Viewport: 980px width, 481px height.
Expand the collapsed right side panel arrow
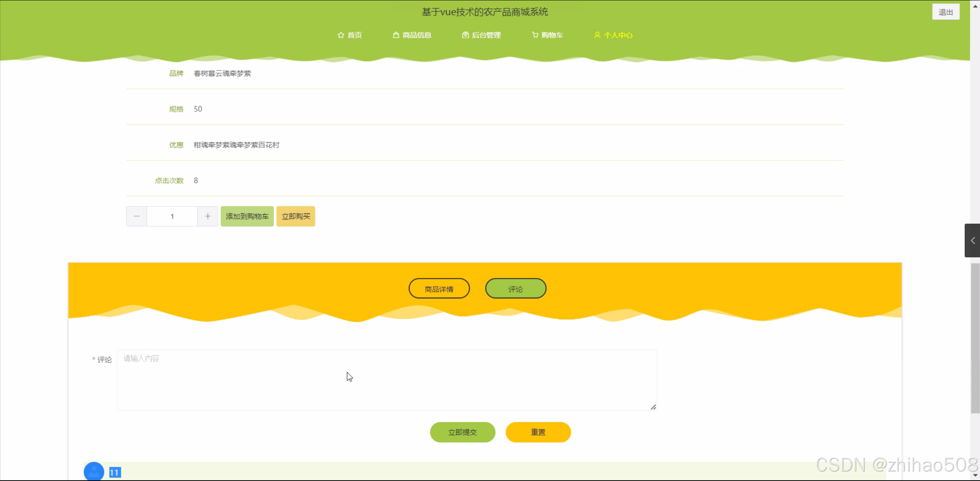point(972,240)
